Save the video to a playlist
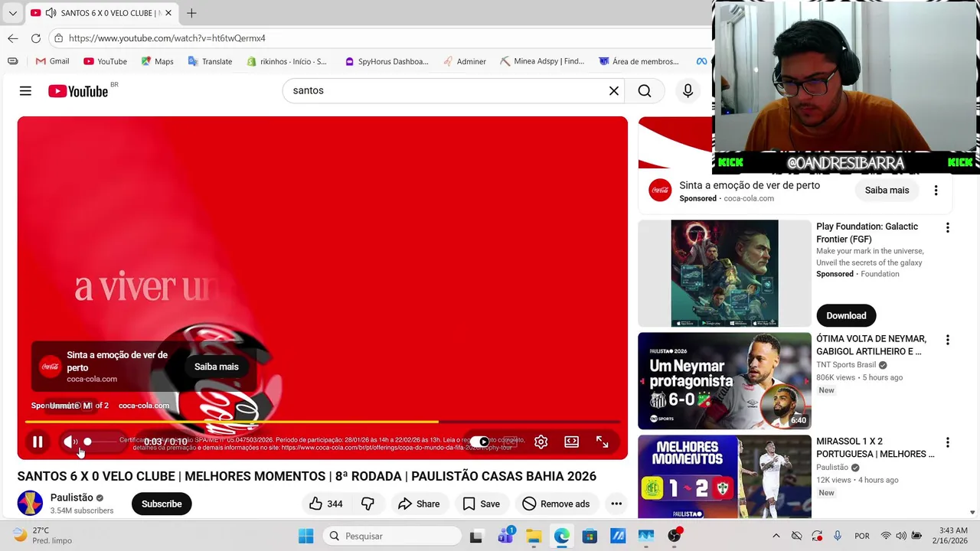980x551 pixels. 481,504
